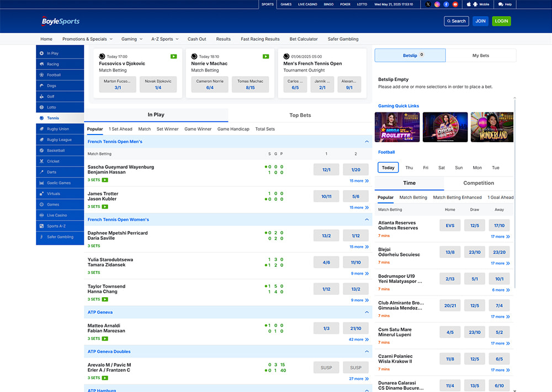
Task: Select Football in the sidebar
Action: pos(60,75)
